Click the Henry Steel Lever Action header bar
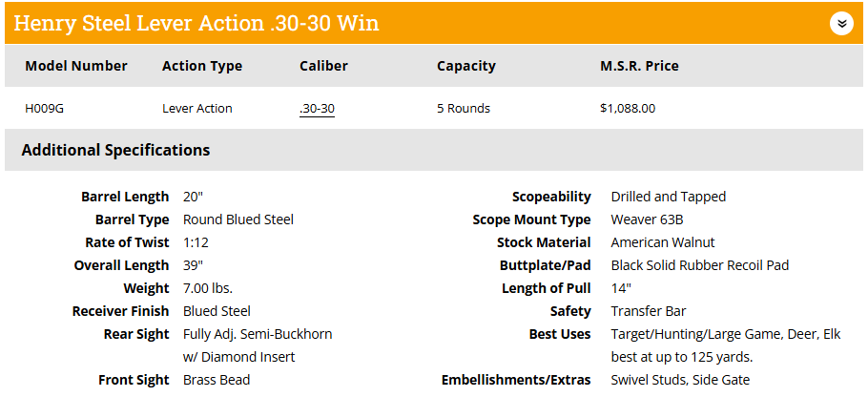 (434, 23)
